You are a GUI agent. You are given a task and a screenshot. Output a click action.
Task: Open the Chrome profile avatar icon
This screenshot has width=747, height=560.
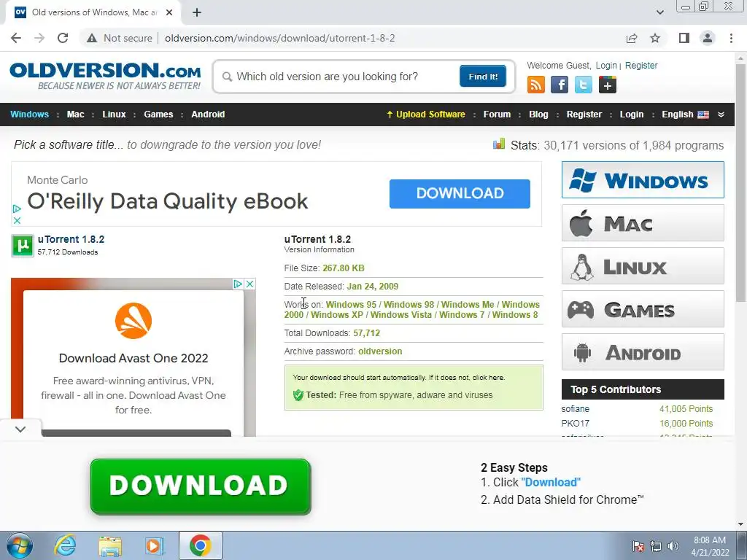tap(708, 38)
